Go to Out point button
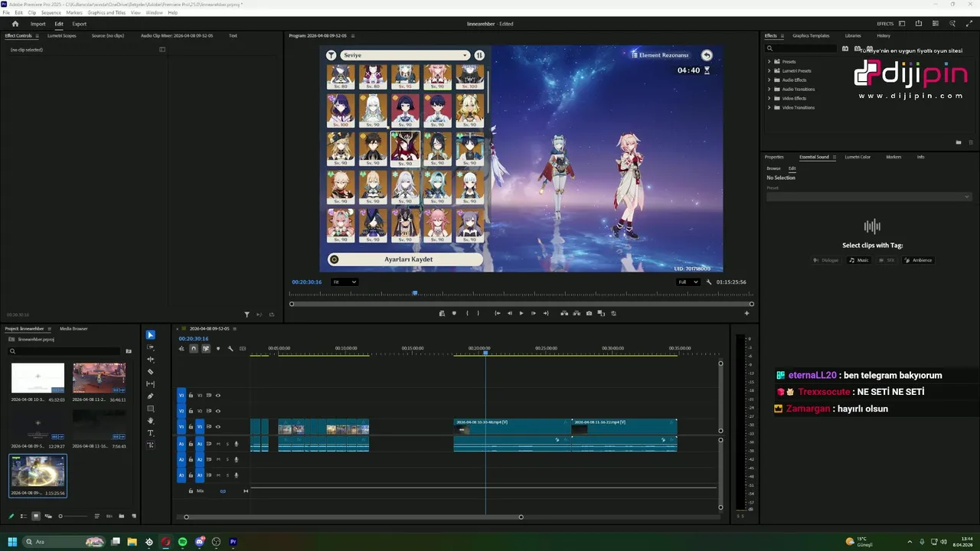This screenshot has width=980, height=551. pos(546,313)
